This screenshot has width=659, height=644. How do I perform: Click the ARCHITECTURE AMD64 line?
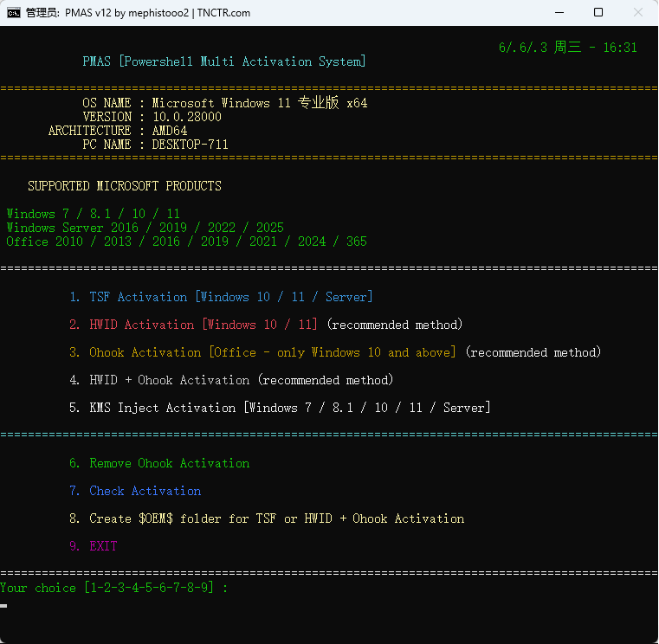[118, 131]
